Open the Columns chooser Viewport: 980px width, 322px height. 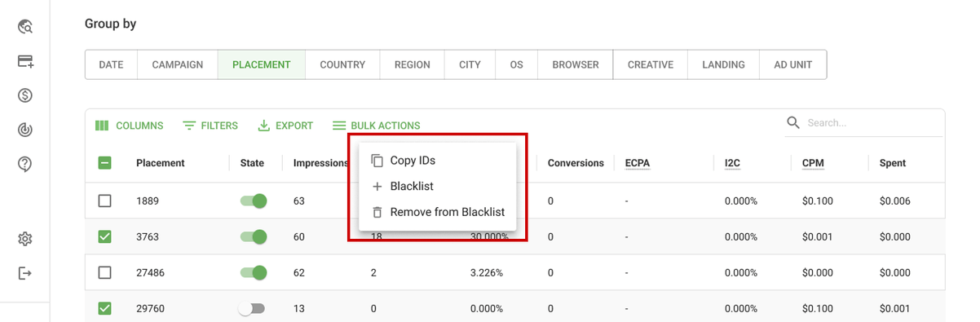click(130, 126)
